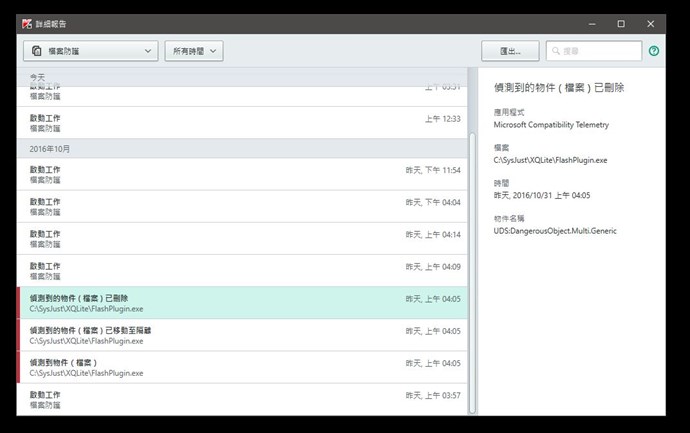Select the 偵測到的物件（檔案）已刪除 event row
The height and width of the screenshot is (433, 690).
pos(240,303)
